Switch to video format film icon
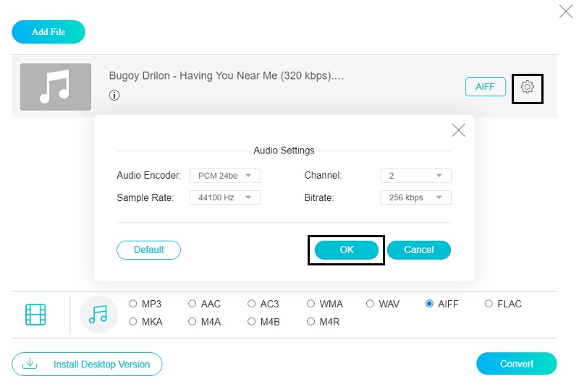The width and height of the screenshot is (579, 392). [x=35, y=314]
